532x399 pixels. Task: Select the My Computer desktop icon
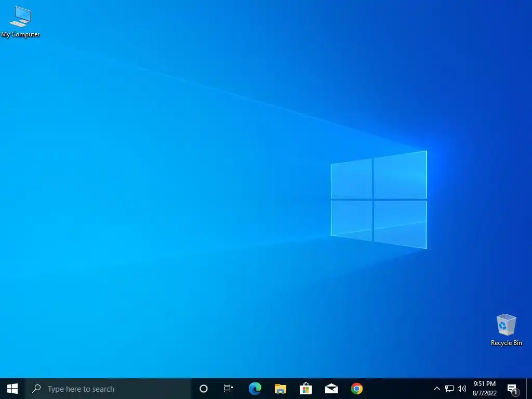(20, 21)
